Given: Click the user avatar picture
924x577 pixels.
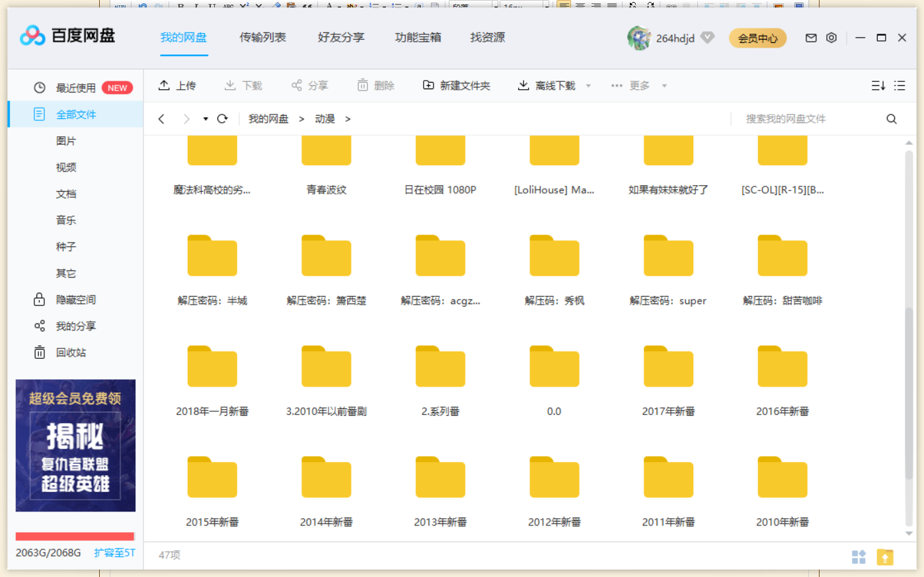Looking at the screenshot, I should tap(638, 38).
